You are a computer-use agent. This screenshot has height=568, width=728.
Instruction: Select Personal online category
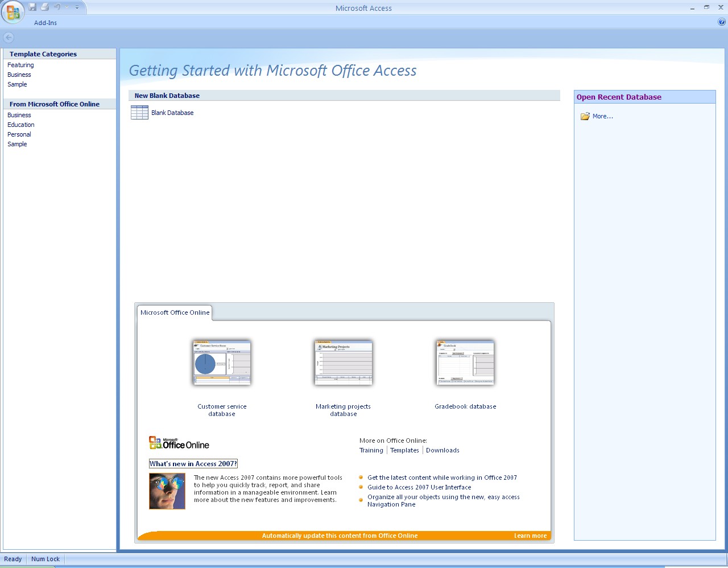click(x=19, y=134)
